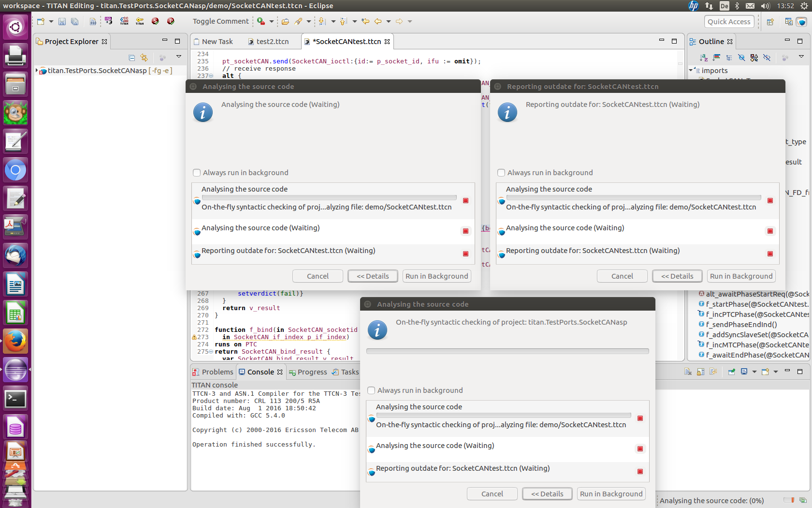Click the red P circle toolbar icon
This screenshot has width=812, height=508.
click(171, 21)
